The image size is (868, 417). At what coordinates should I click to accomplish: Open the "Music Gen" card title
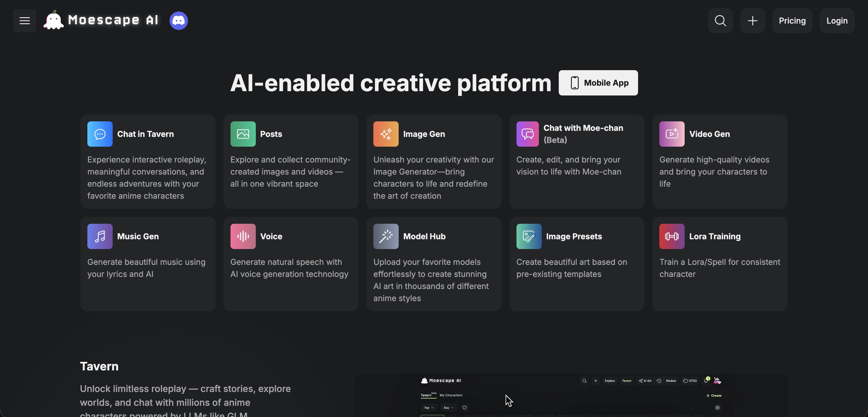(138, 236)
